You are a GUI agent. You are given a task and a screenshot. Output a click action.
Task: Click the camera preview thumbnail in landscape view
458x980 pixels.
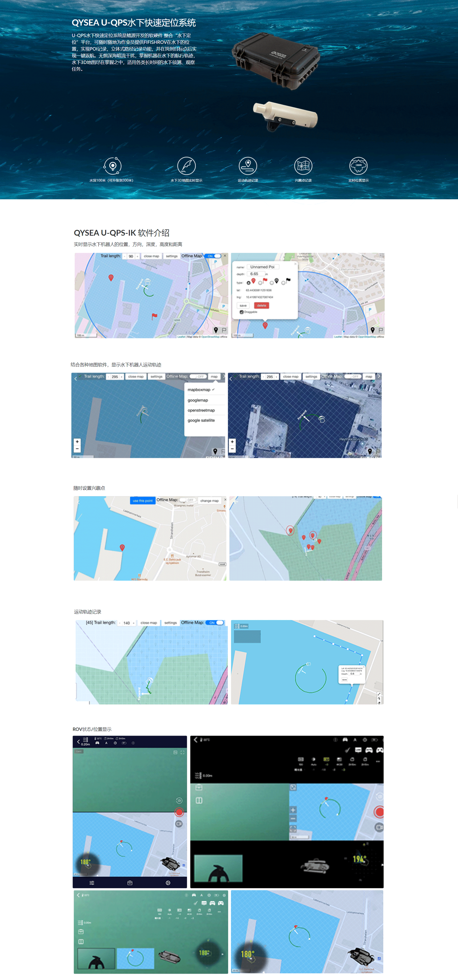(x=218, y=868)
